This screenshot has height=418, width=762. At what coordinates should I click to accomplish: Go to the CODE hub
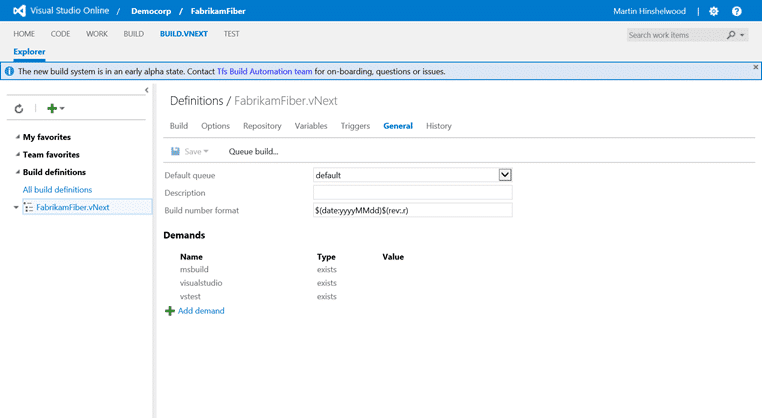[60, 34]
